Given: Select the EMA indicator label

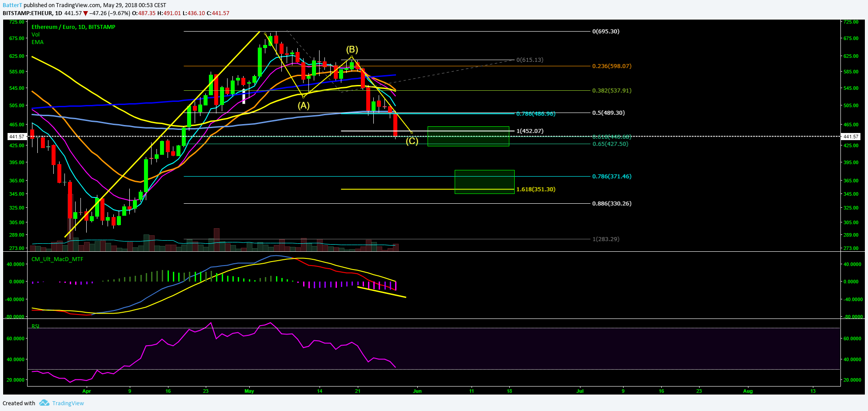Looking at the screenshot, I should (x=37, y=42).
